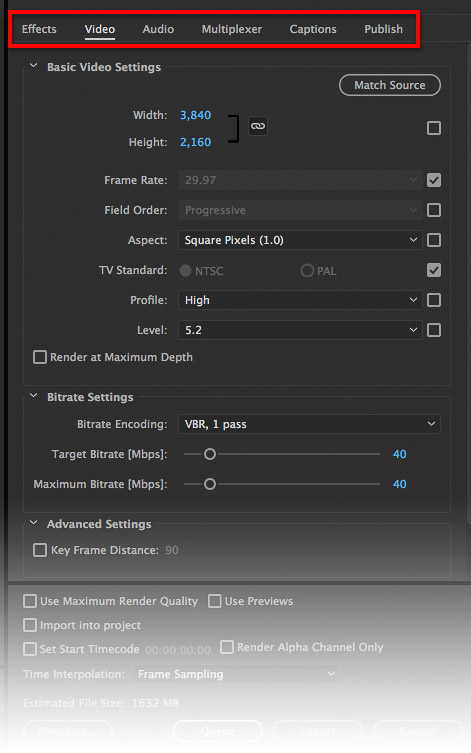This screenshot has width=471, height=753.
Task: Toggle the Level match source checkbox
Action: coord(434,330)
